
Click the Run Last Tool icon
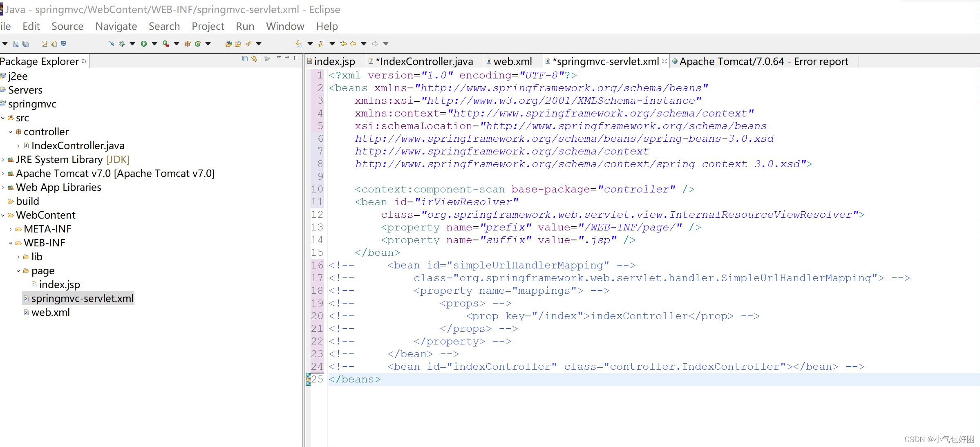click(x=166, y=44)
